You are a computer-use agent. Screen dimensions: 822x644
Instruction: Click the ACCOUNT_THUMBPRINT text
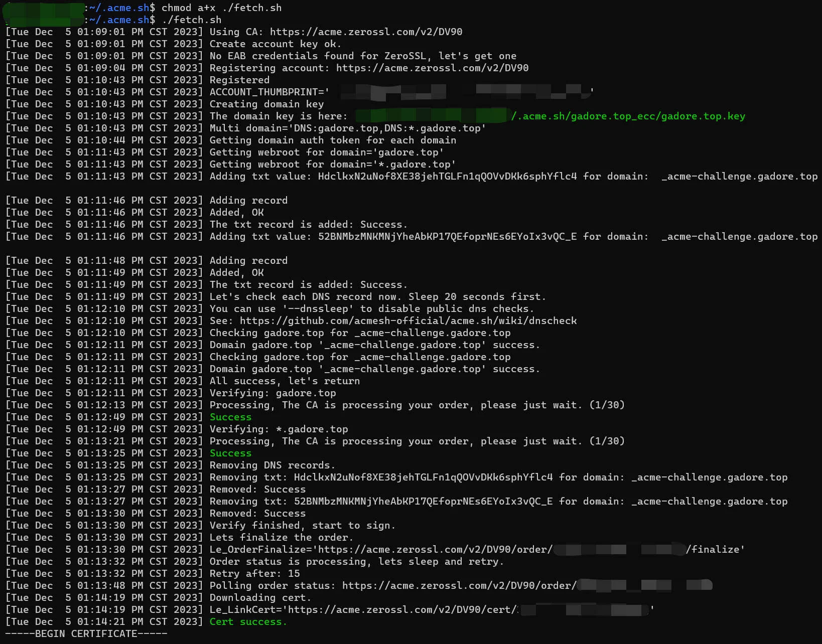point(269,92)
